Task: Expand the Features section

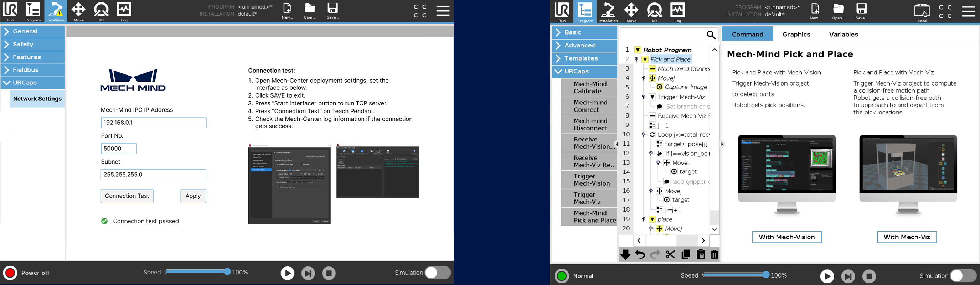Action: 33,57
